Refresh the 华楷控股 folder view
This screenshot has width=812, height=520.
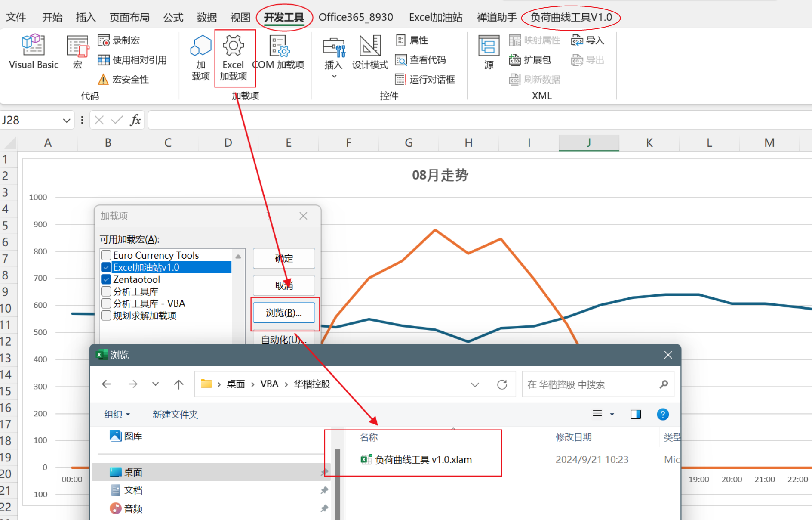click(x=502, y=384)
